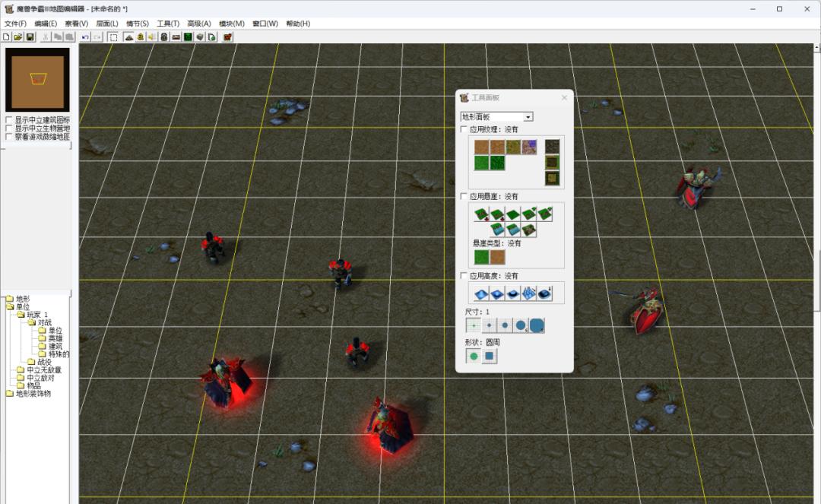The image size is (821, 504).
Task: Choose the largest brush size icon
Action: [537, 325]
